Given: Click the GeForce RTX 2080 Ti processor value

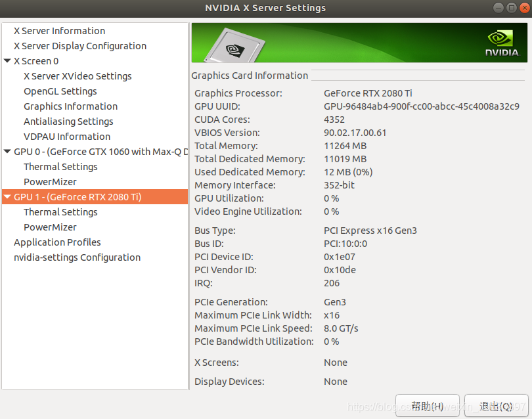Looking at the screenshot, I should (368, 93).
